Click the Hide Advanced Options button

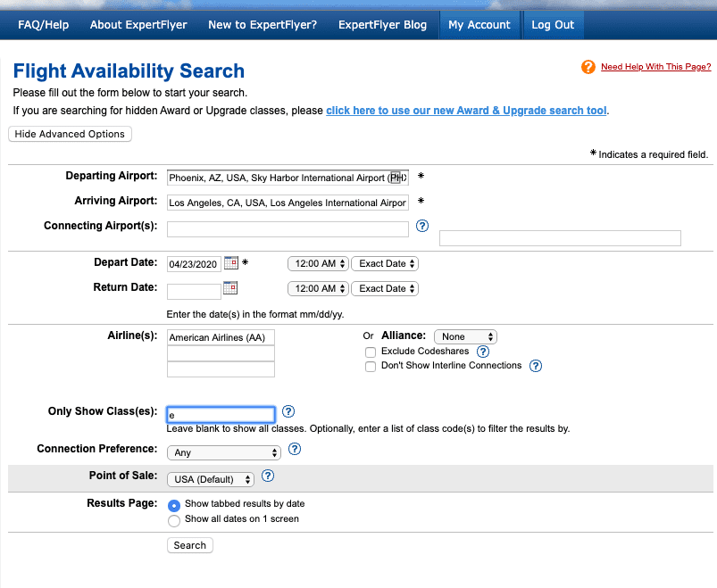[70, 134]
